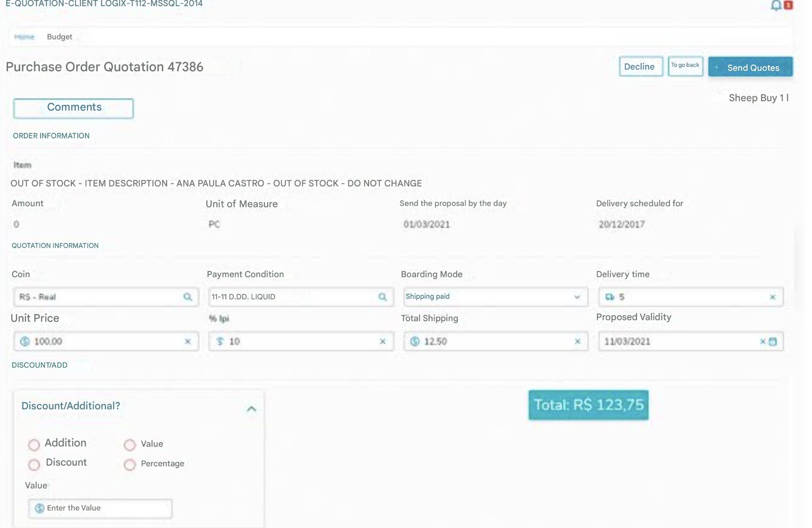
Task: Click the Send Quotes button
Action: [750, 67]
